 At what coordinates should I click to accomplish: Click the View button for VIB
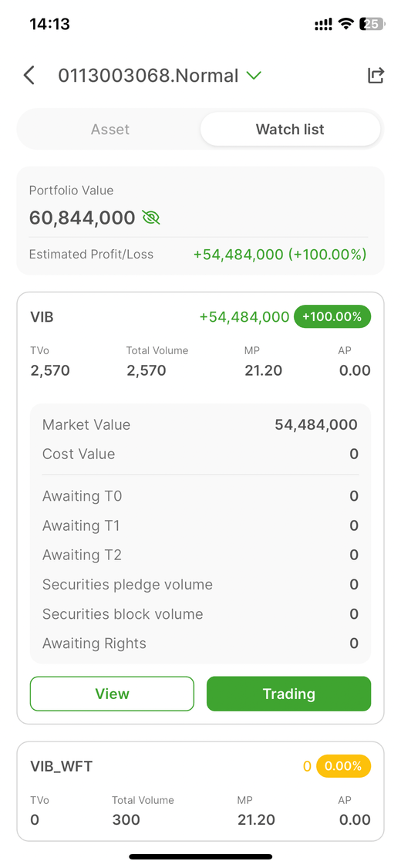click(x=113, y=694)
